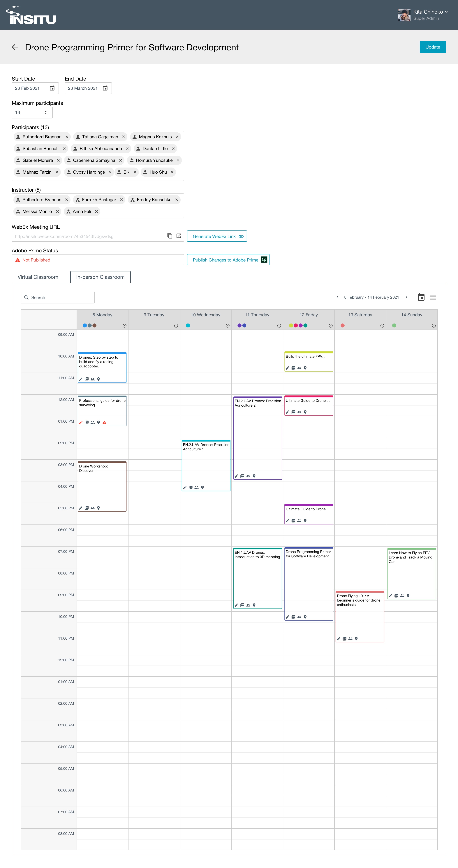Open location pin on Drone Flying 101 event

356,638
